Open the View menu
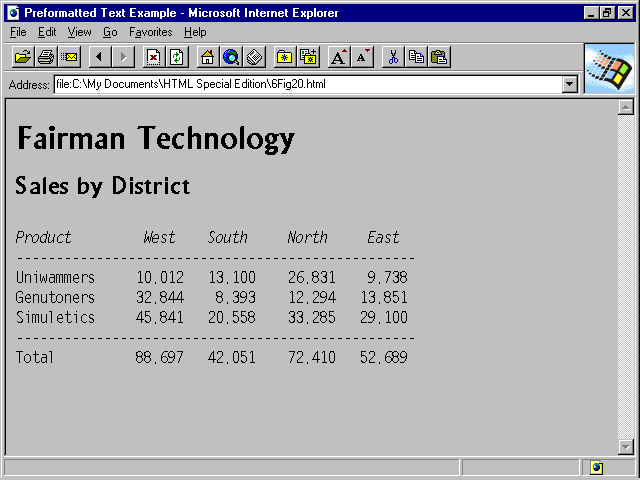 coord(79,32)
